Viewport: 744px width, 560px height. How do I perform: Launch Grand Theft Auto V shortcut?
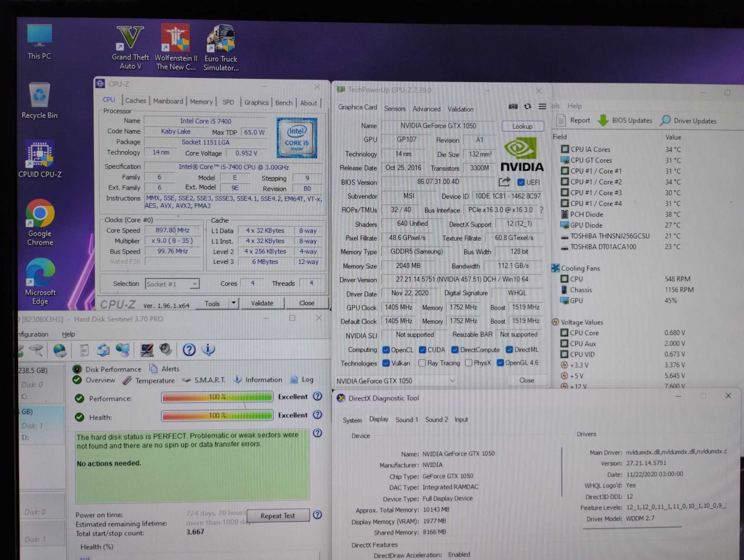click(x=130, y=47)
